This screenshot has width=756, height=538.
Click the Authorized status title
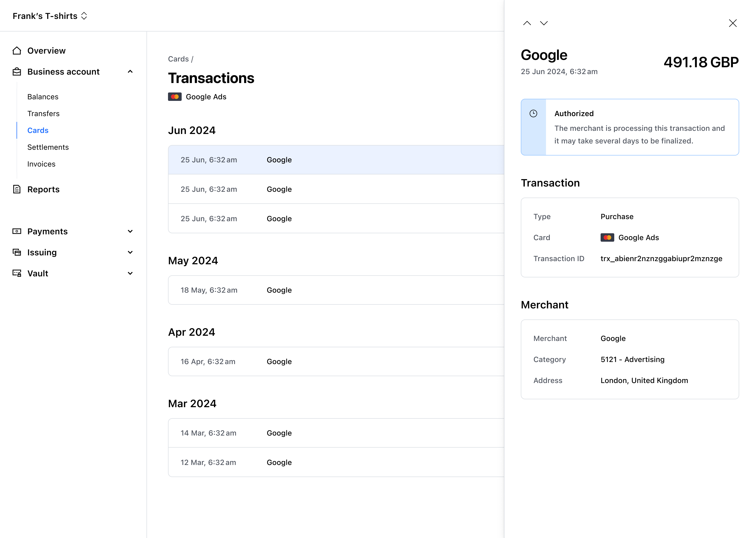[x=574, y=114]
